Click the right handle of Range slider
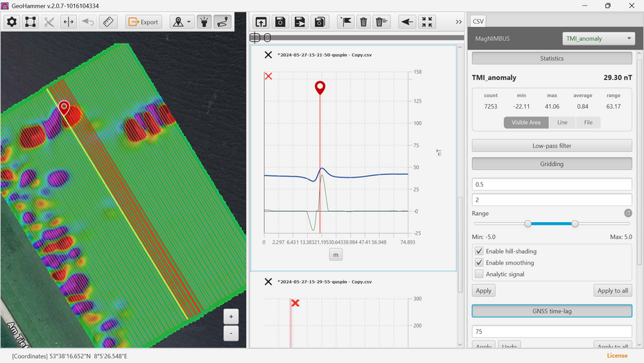The image size is (644, 363). pyautogui.click(x=575, y=223)
